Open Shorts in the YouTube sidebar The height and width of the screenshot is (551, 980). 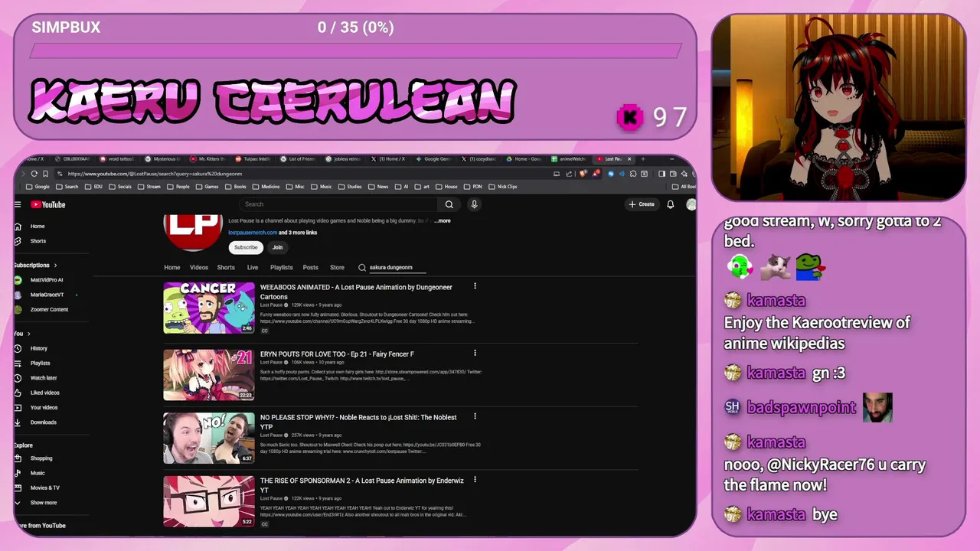coord(31,241)
